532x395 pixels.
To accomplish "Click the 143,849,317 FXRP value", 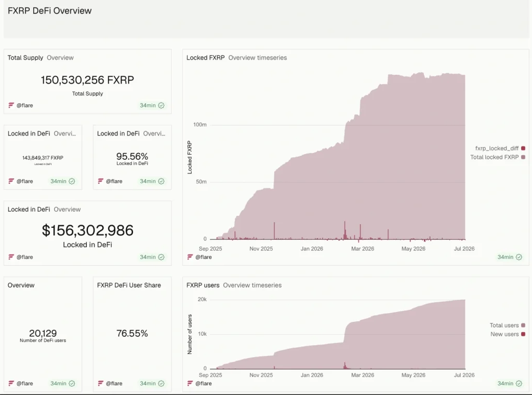I will click(43, 158).
